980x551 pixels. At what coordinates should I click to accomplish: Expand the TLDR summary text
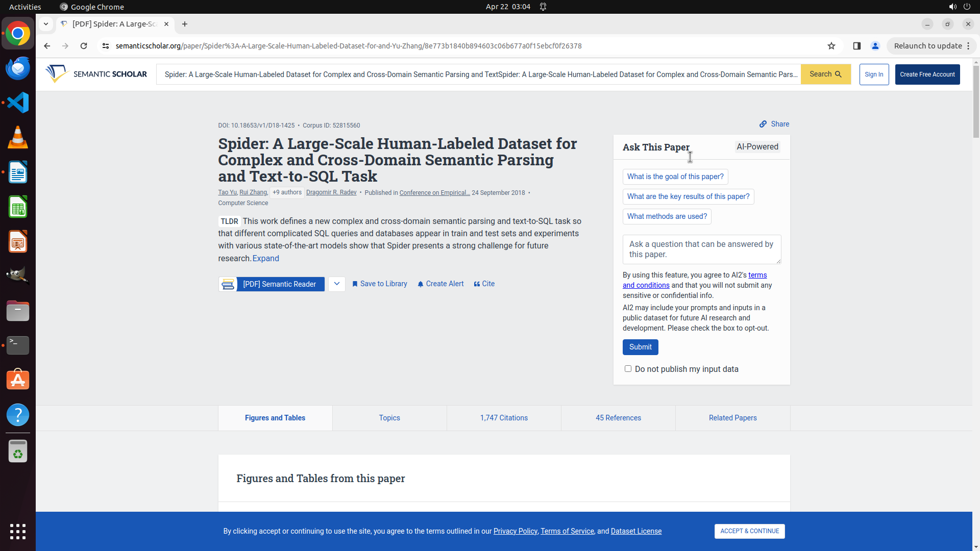265,258
